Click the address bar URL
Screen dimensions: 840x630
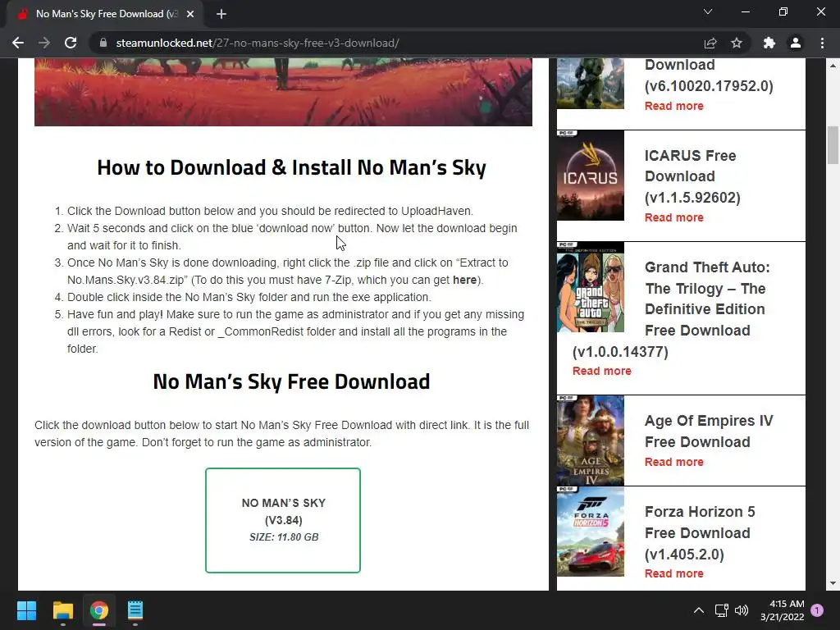[257, 43]
